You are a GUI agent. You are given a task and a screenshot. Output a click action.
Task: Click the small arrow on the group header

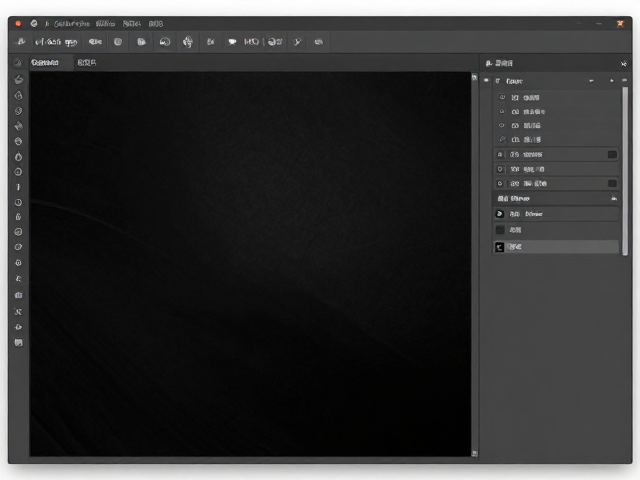point(611,81)
